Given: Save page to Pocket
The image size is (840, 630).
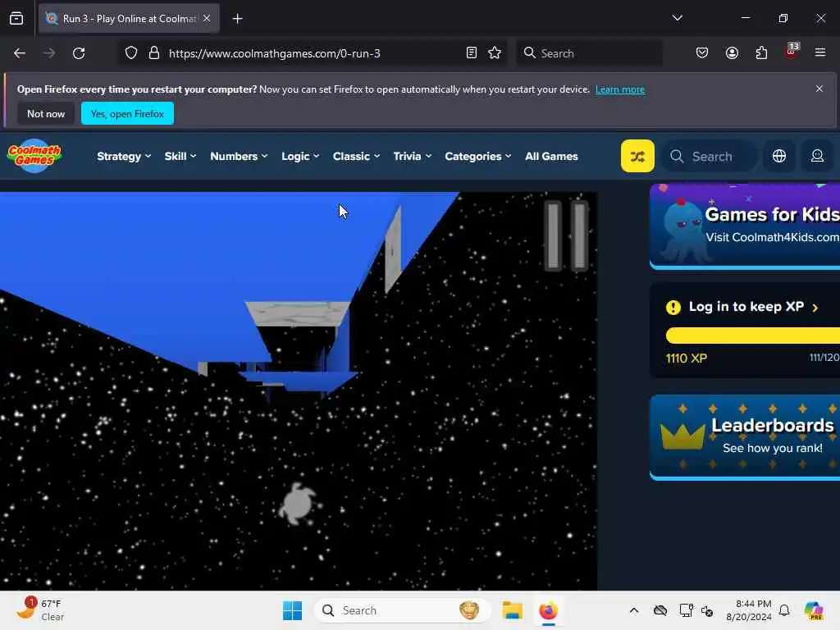Looking at the screenshot, I should tap(702, 53).
